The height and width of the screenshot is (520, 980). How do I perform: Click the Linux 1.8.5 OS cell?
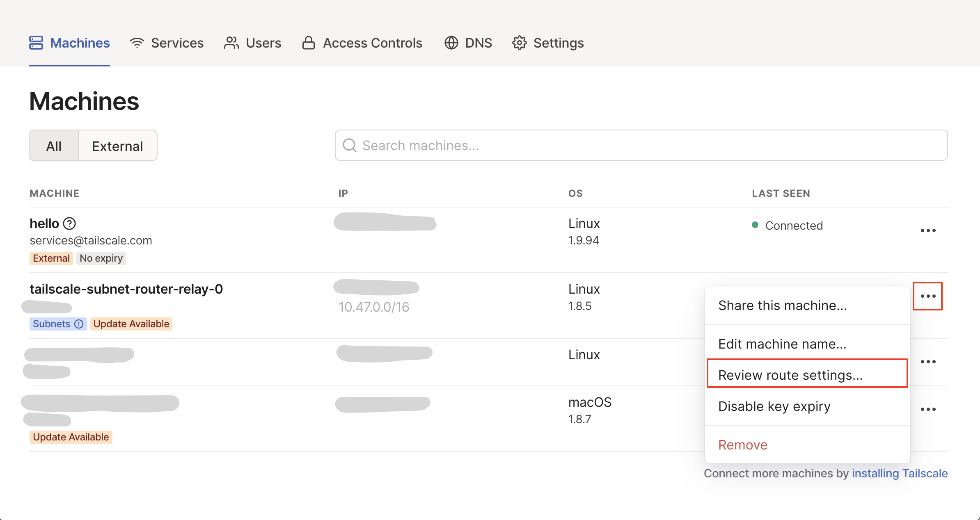coord(584,297)
